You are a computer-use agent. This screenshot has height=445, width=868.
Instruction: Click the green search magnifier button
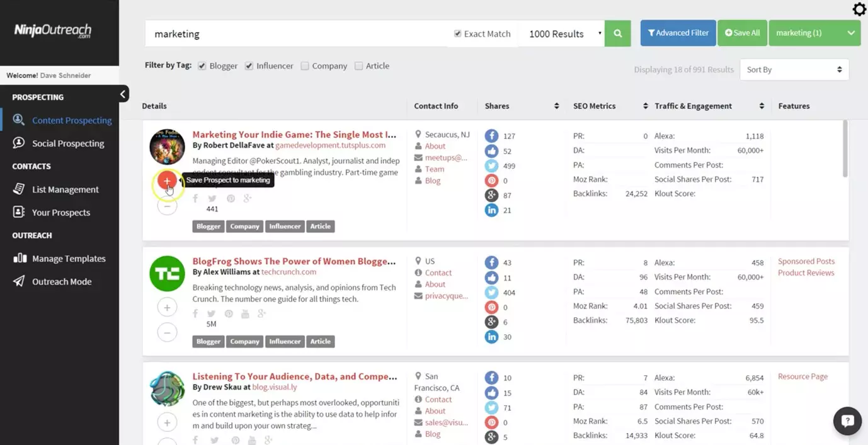(617, 33)
